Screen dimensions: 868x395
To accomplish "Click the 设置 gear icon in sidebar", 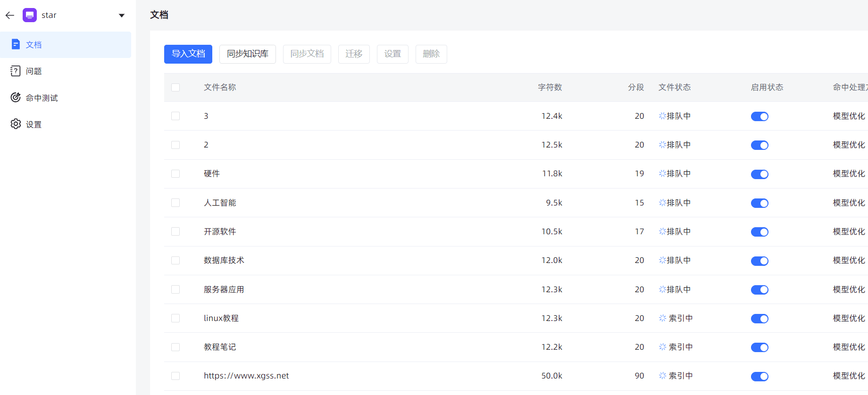I will pos(16,124).
